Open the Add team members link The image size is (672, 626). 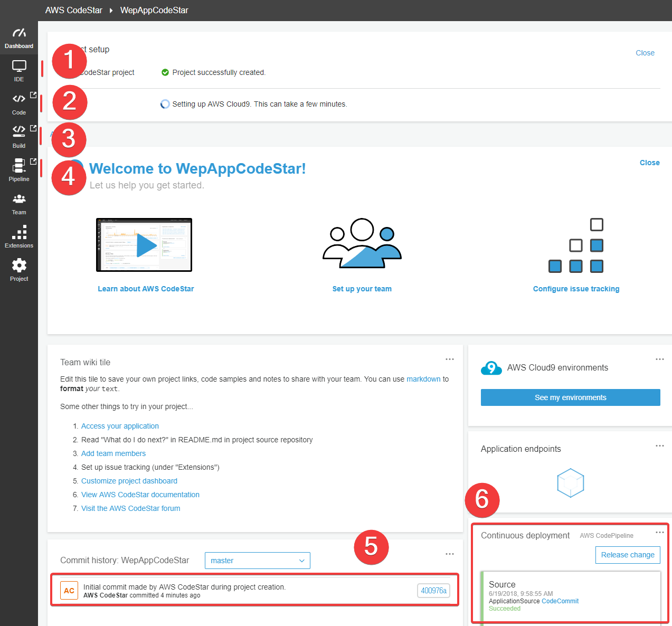coord(113,453)
